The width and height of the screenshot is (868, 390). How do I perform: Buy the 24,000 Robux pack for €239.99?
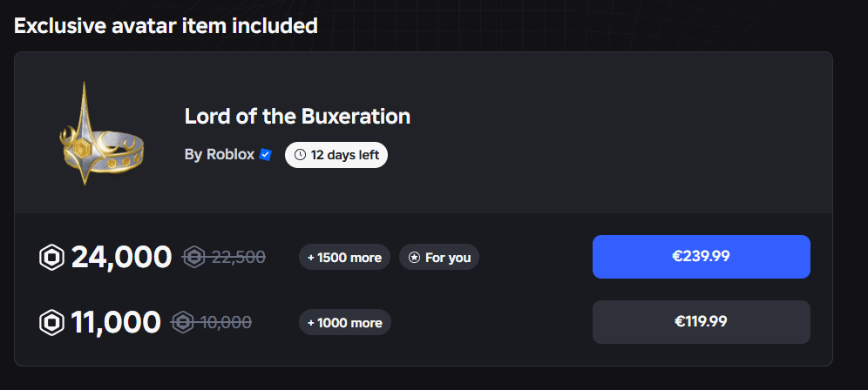tap(701, 257)
